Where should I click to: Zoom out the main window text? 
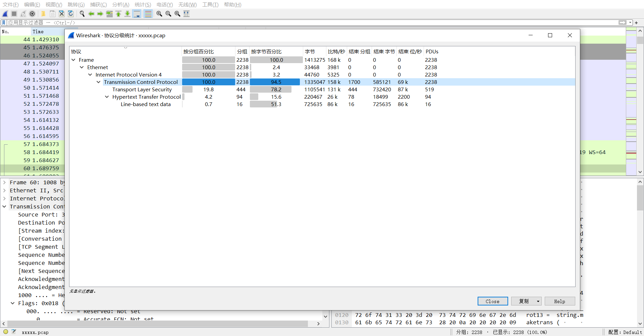[168, 14]
